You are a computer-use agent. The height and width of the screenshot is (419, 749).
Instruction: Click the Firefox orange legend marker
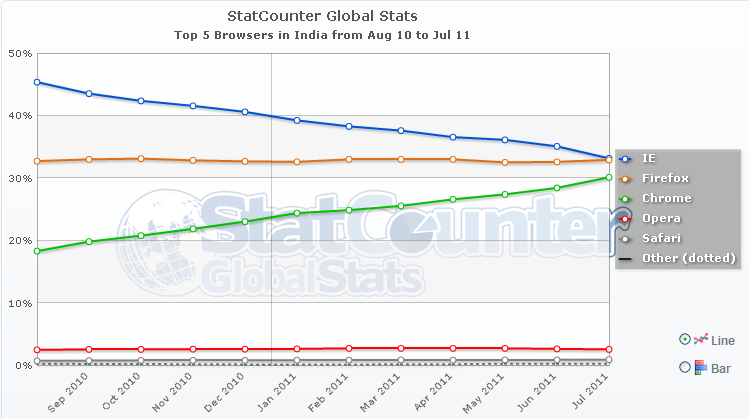(625, 178)
